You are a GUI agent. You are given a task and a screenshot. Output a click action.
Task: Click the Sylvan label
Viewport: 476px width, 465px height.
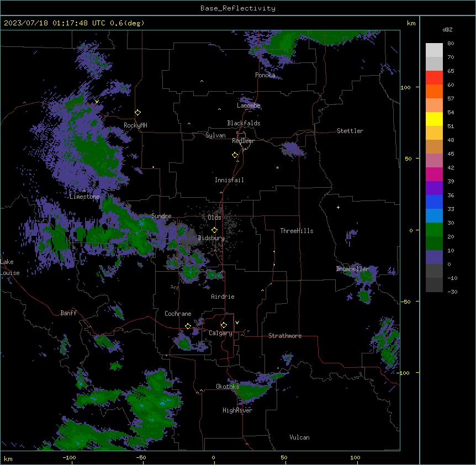pyautogui.click(x=215, y=135)
